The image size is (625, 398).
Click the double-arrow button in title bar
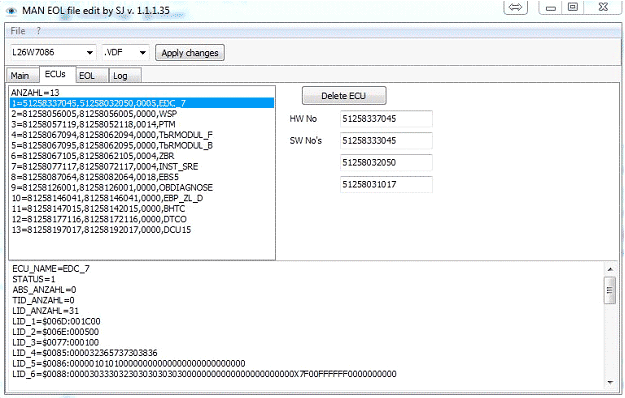coord(516,7)
